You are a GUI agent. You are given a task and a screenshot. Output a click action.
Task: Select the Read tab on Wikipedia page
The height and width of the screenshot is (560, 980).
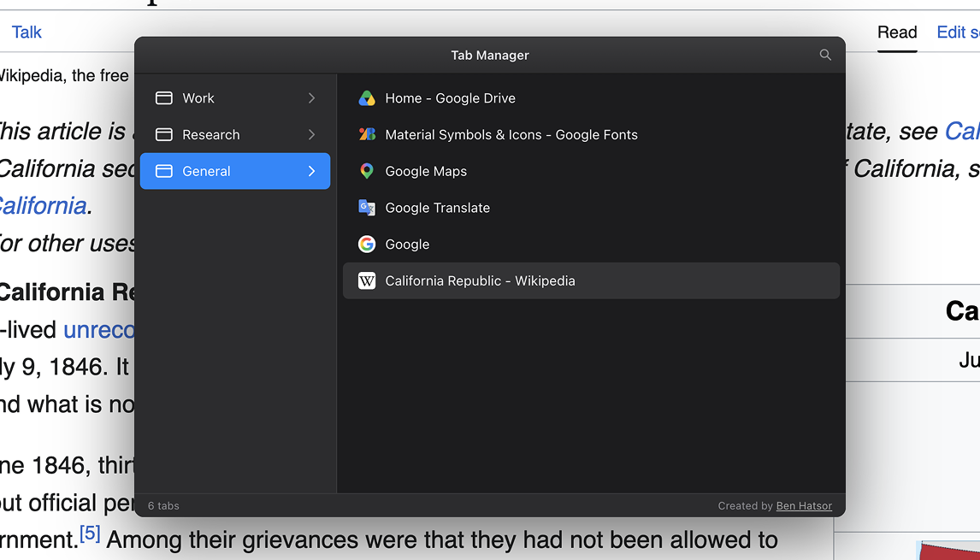[x=897, y=32]
